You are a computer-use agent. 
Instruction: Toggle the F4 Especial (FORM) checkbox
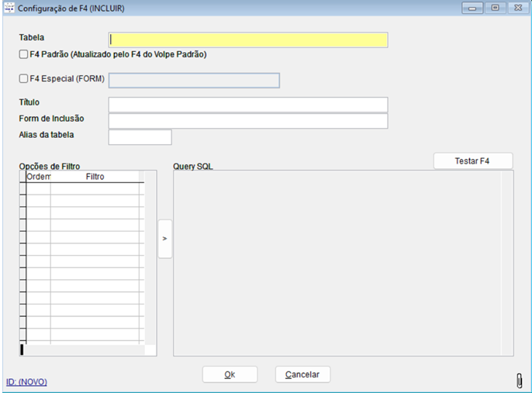tap(23, 78)
